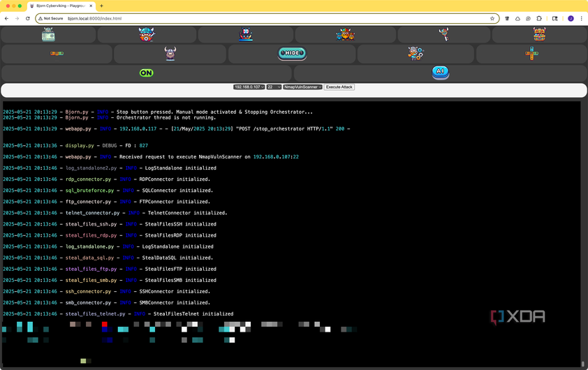Click the Not Secure site info indicator
Viewport: 588px width, 370px height.
tap(50, 18)
